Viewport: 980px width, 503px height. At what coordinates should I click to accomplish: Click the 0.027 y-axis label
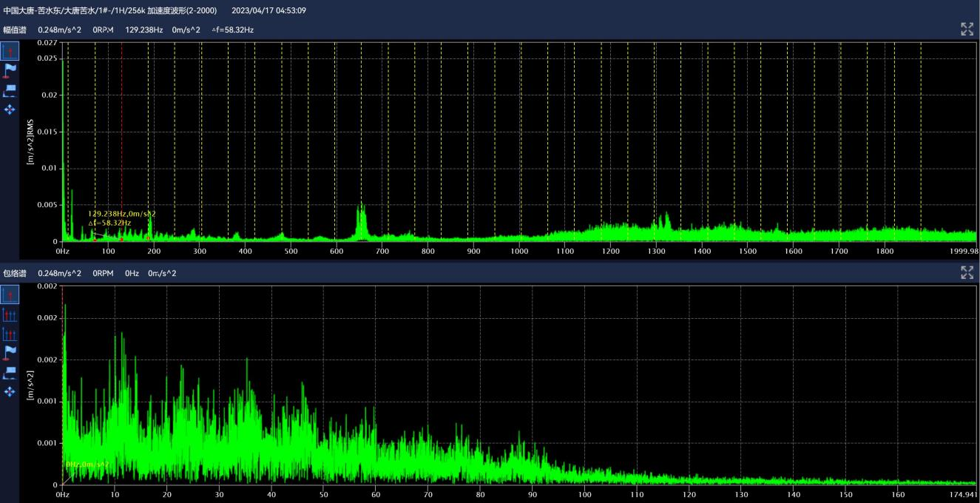point(47,44)
